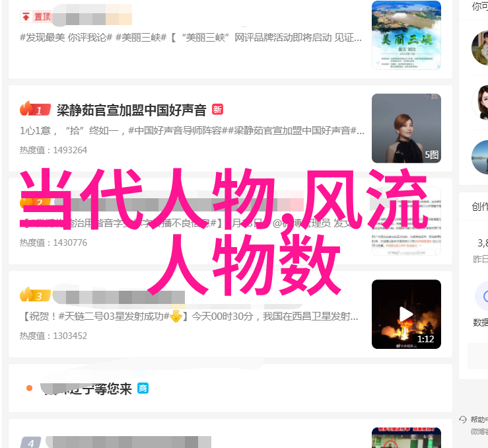Click the 天链二号03星发射成功 post summary

pyautogui.click(x=190, y=317)
